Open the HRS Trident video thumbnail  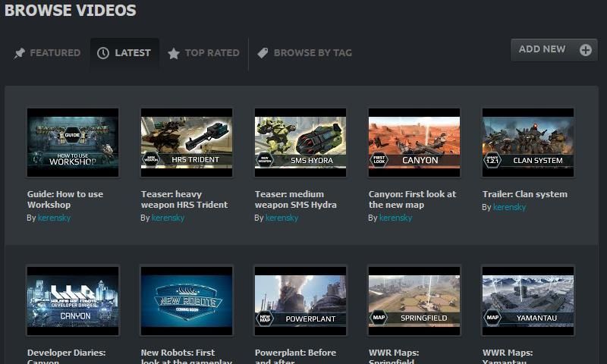click(x=187, y=143)
